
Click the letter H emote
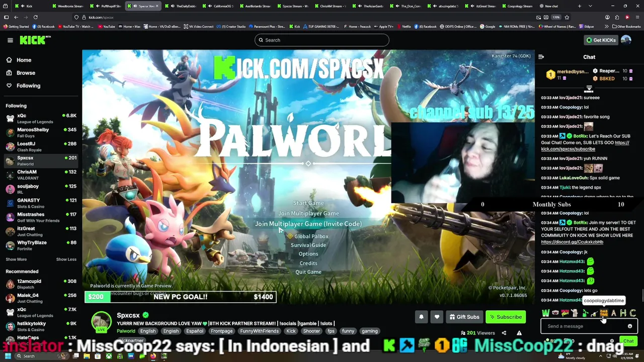tap(623, 313)
